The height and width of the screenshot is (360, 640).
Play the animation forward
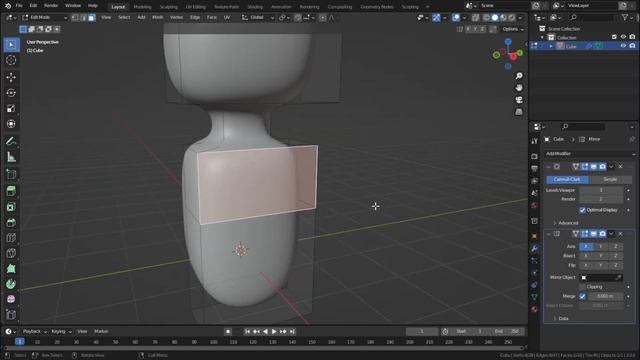(274, 331)
